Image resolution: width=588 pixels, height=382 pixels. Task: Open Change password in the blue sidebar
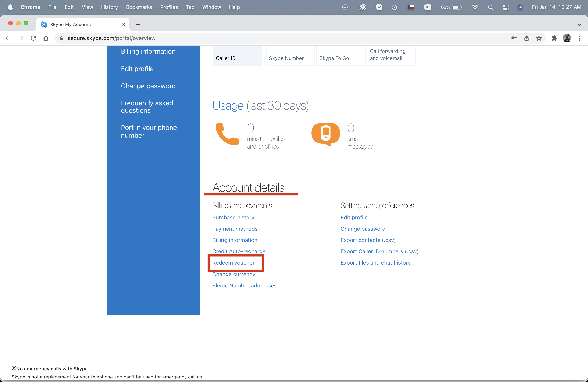tap(148, 86)
